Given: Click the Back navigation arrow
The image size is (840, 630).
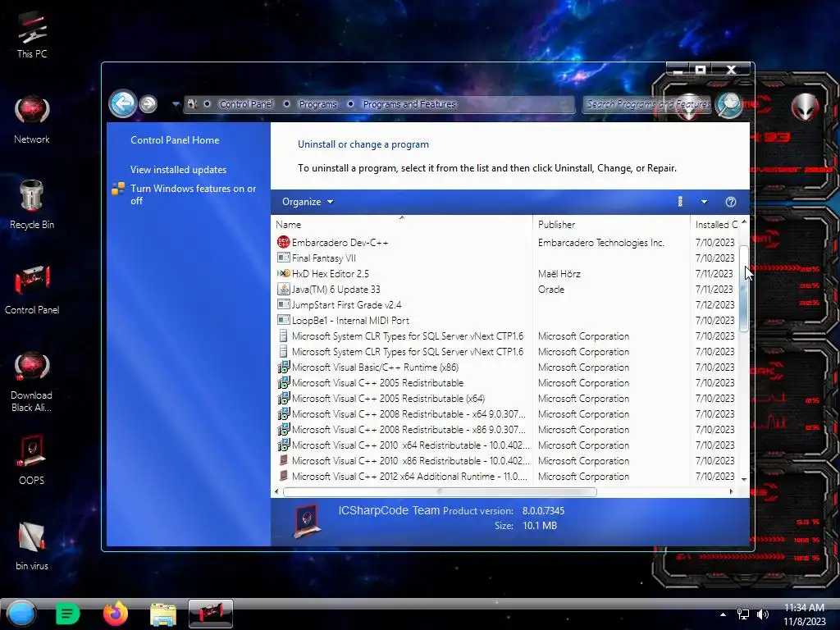Looking at the screenshot, I should tap(123, 103).
